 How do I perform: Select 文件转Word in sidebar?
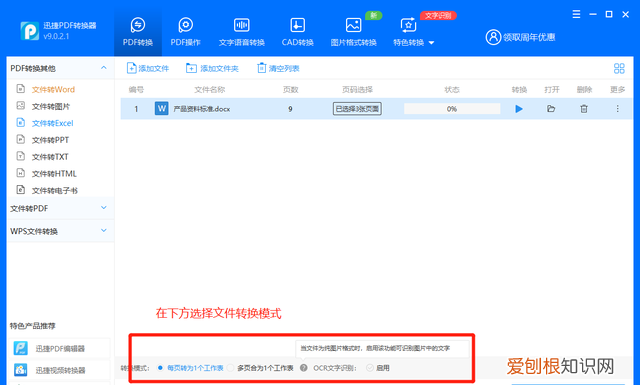pos(53,89)
